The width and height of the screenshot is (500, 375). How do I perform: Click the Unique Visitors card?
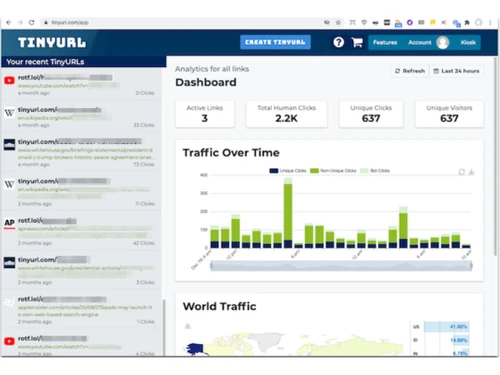click(449, 114)
